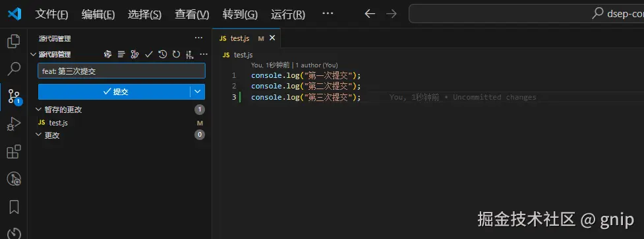The height and width of the screenshot is (239, 644).
Task: Click the dsep command center search box
Action: pos(526,14)
